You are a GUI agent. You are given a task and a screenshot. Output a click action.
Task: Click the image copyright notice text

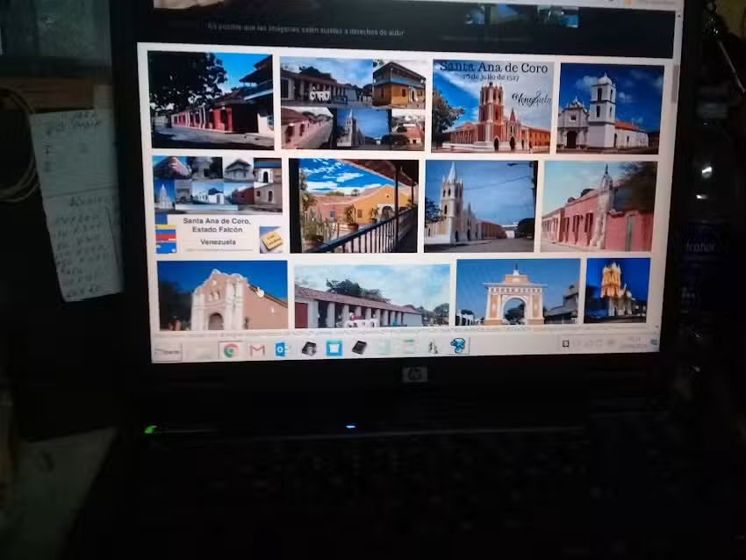coord(305,26)
